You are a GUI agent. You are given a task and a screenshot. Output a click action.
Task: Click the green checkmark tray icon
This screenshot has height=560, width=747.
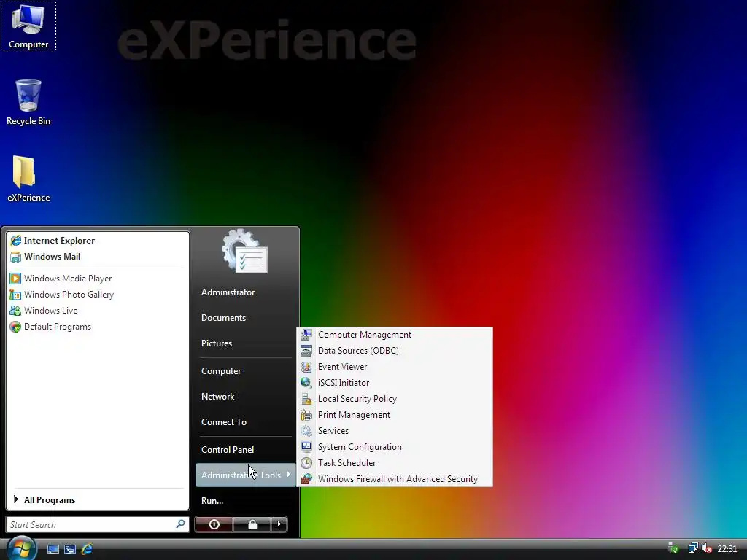(673, 548)
